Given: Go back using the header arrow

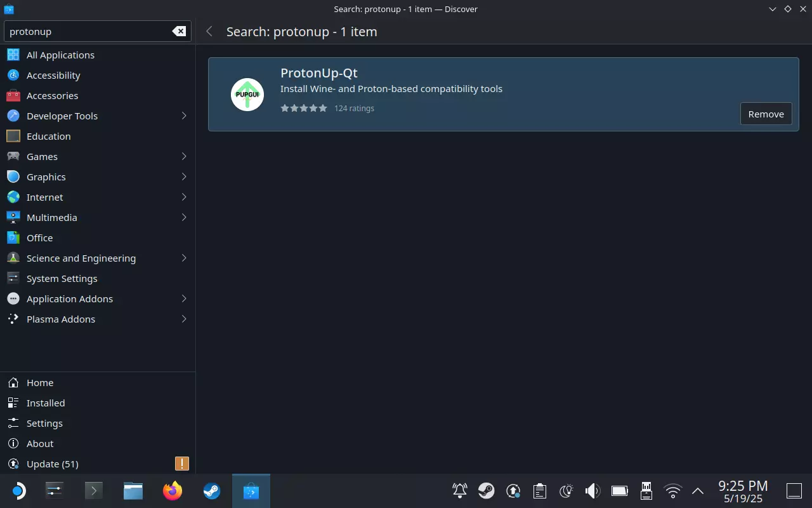Looking at the screenshot, I should pos(209,31).
